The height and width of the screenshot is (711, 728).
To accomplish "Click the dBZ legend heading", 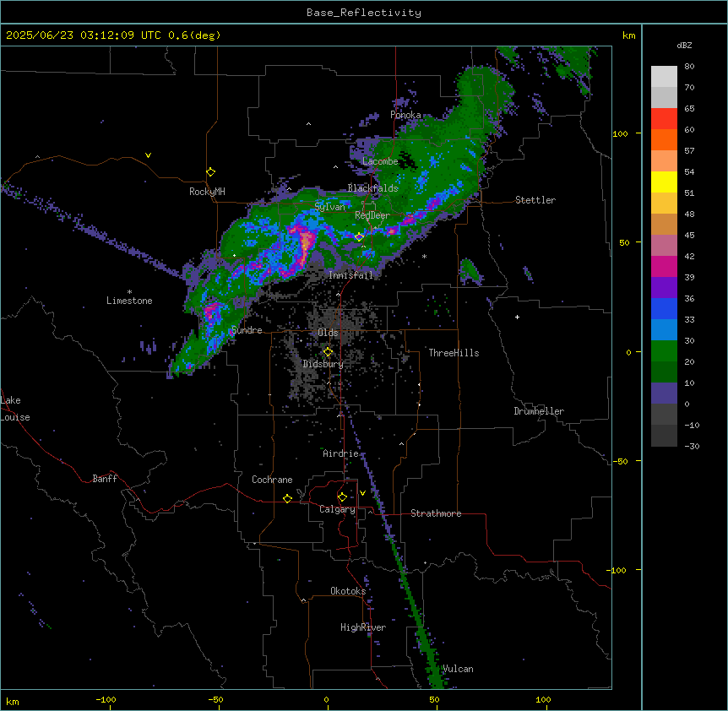I will [x=684, y=45].
